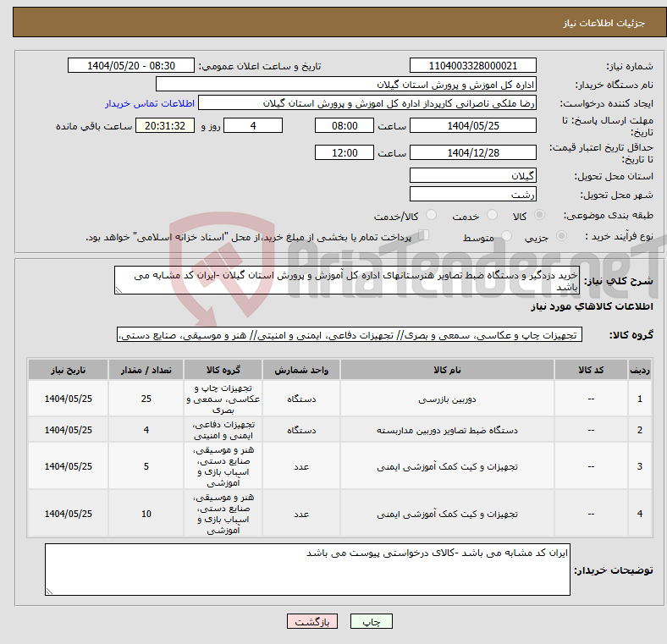Screen dimensions: 667x644
Task: Select the کالا radio button
Action: 539,215
